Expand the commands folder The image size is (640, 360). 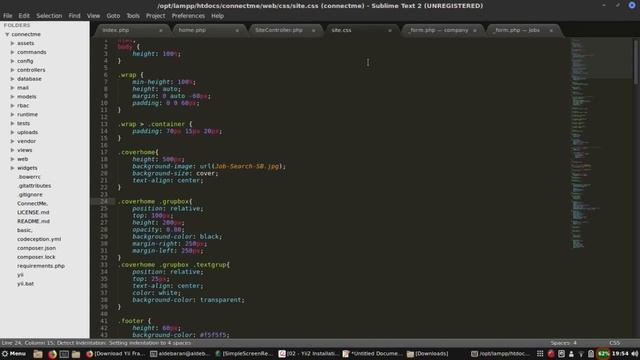click(13, 52)
